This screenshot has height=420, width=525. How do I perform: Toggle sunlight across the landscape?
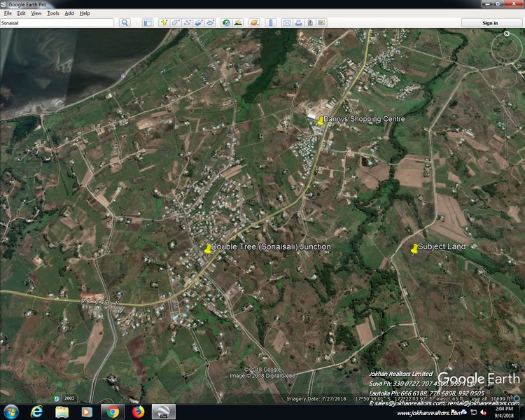238,23
